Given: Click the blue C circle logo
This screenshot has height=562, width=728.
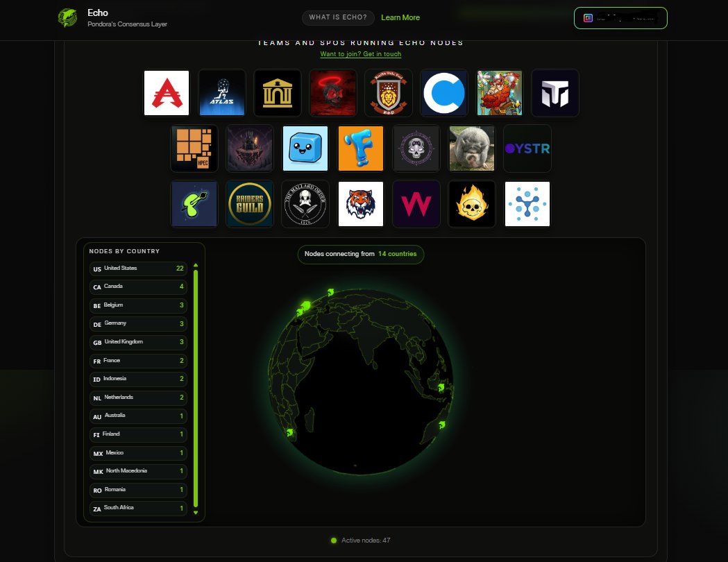Looking at the screenshot, I should tap(444, 93).
